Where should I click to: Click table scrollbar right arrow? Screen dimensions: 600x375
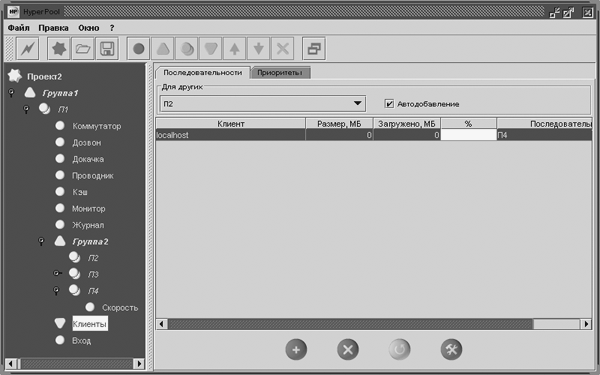[x=586, y=324]
